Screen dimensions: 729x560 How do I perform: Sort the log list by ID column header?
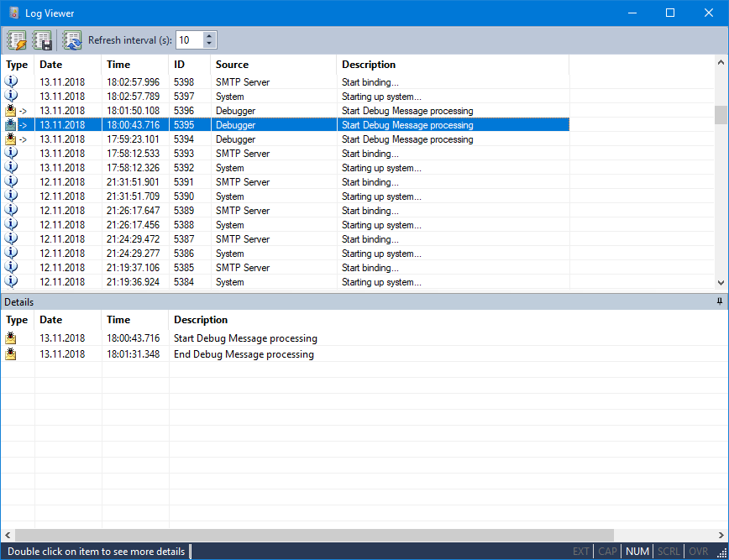(189, 65)
